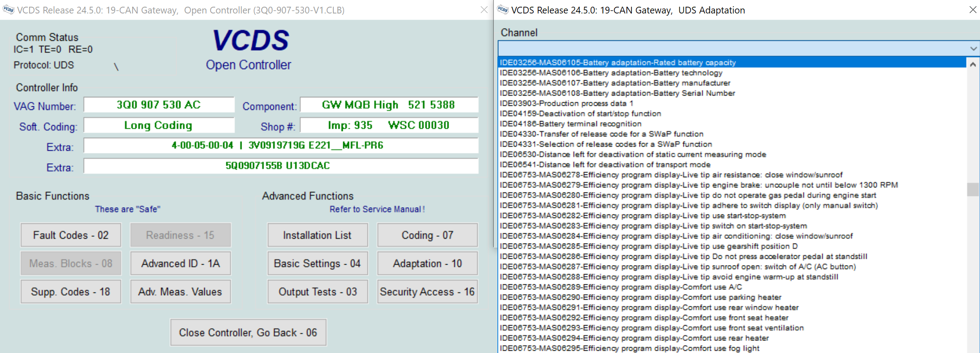Screen dimensions: 980x353
Task: Select Battery adaptation-Battery Serial Number channel
Action: pos(732,93)
